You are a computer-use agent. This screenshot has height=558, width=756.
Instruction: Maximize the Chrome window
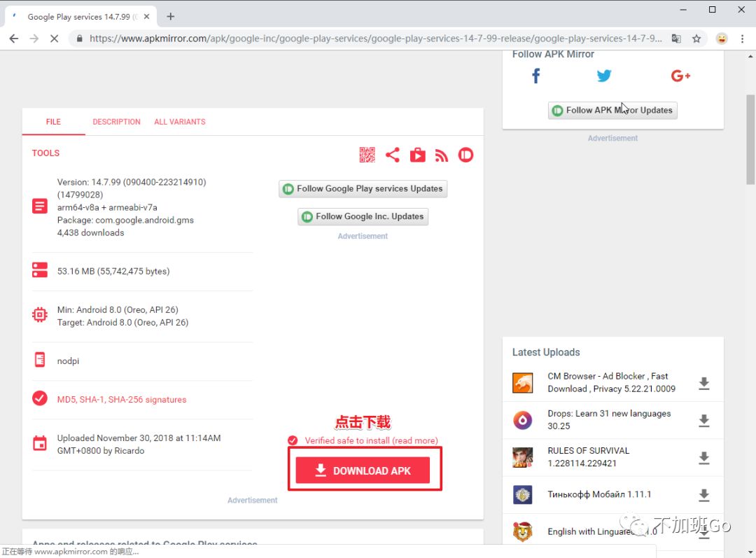[712, 10]
